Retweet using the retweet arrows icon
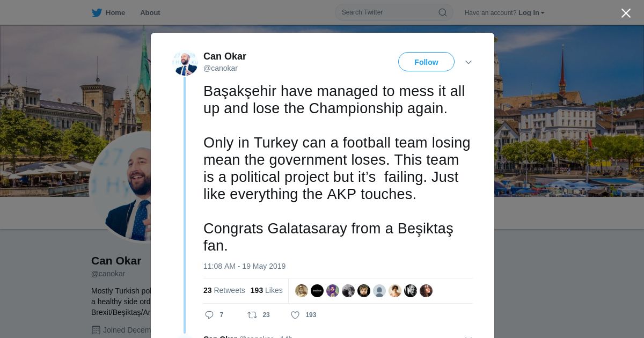 coord(252,315)
